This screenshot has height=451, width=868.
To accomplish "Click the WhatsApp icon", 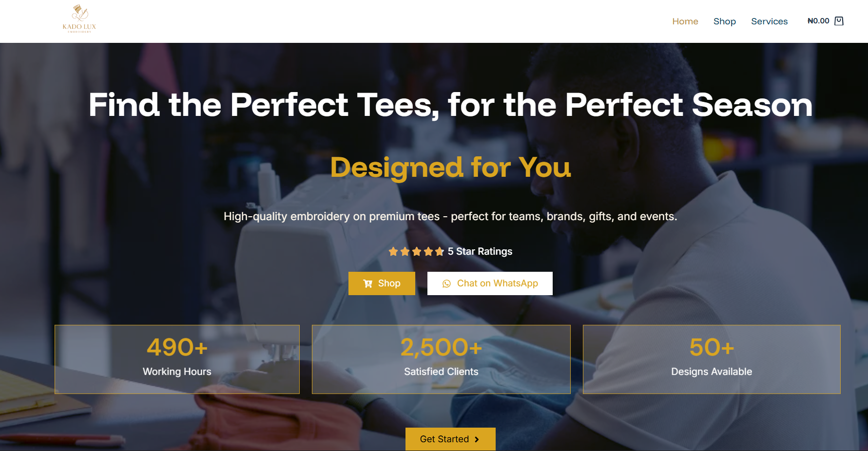I will click(x=446, y=283).
